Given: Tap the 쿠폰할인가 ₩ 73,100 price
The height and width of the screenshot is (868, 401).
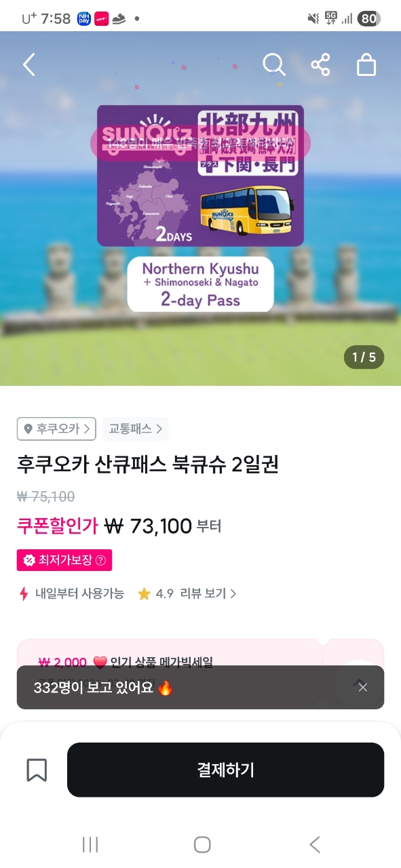Looking at the screenshot, I should click(x=119, y=526).
